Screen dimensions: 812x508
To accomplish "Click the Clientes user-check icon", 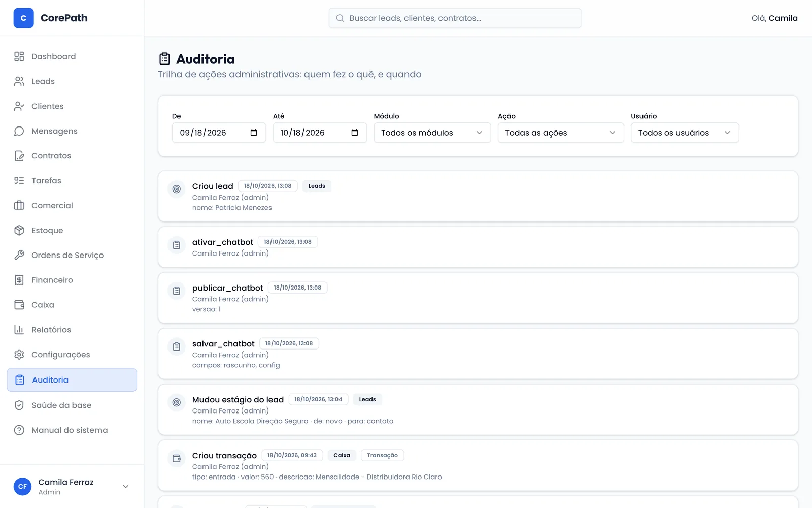I will (19, 106).
